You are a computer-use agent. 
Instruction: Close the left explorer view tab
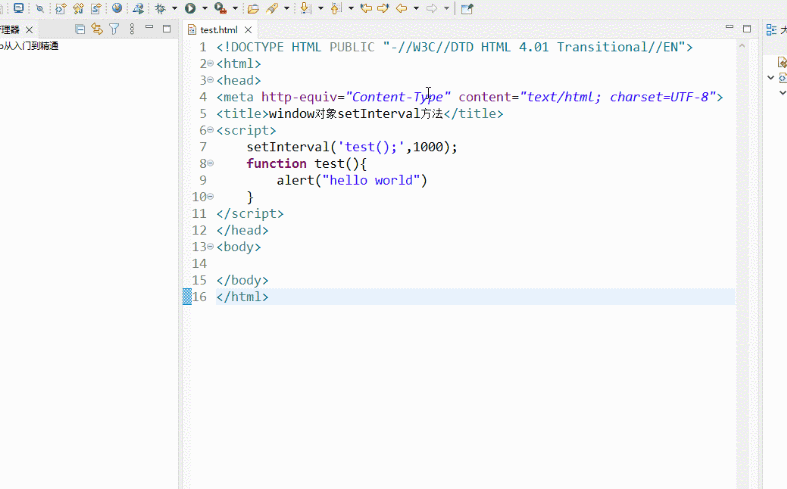tap(29, 30)
